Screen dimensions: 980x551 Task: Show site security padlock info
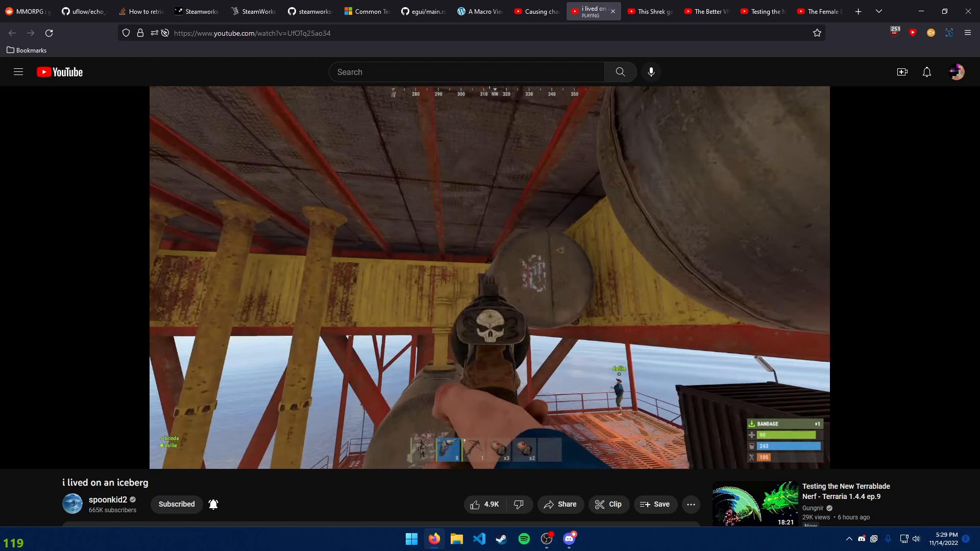click(140, 33)
